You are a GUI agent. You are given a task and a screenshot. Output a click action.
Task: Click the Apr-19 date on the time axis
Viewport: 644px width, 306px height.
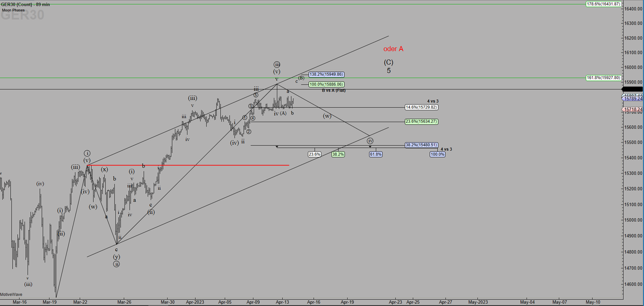pos(346,302)
